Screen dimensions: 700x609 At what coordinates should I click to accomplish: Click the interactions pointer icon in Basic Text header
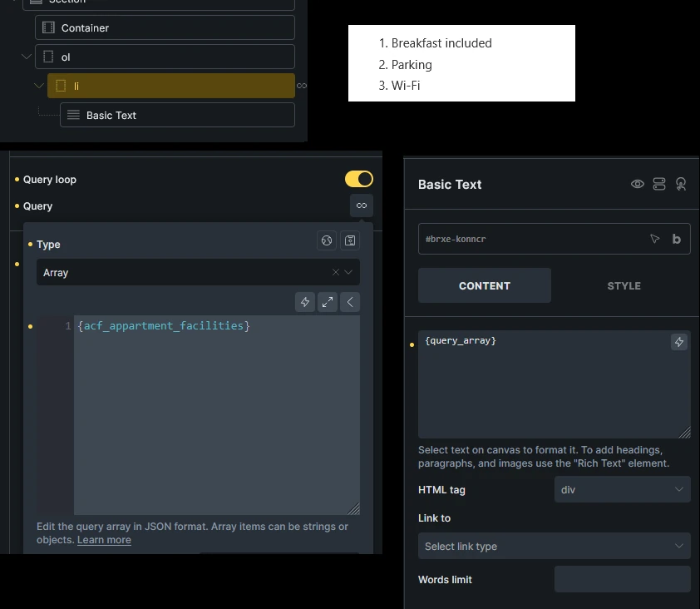pyautogui.click(x=681, y=184)
